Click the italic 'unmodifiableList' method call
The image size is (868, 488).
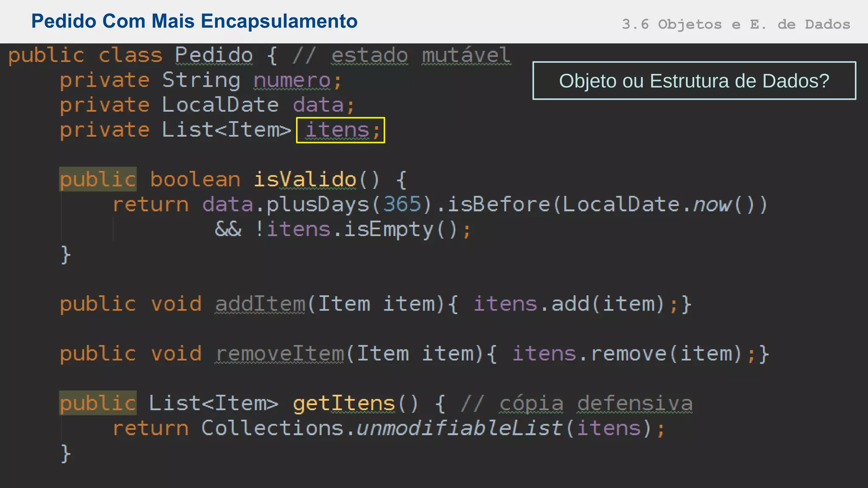459,428
